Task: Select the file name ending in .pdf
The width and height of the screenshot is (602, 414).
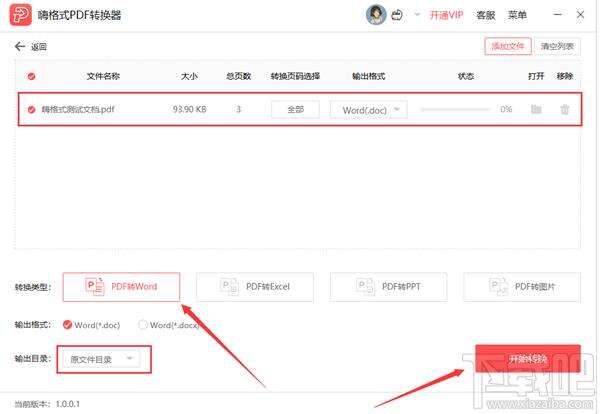Action: point(78,109)
